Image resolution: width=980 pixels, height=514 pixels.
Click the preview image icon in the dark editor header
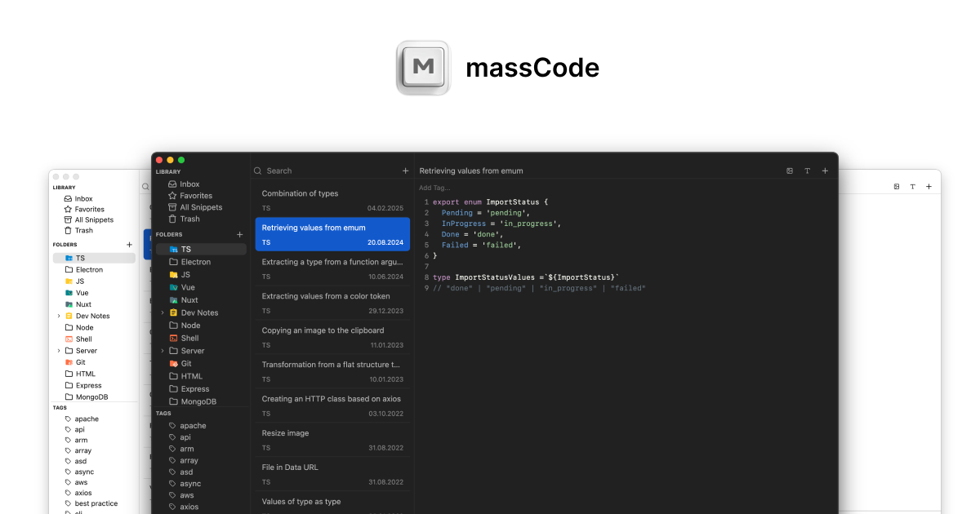point(790,171)
